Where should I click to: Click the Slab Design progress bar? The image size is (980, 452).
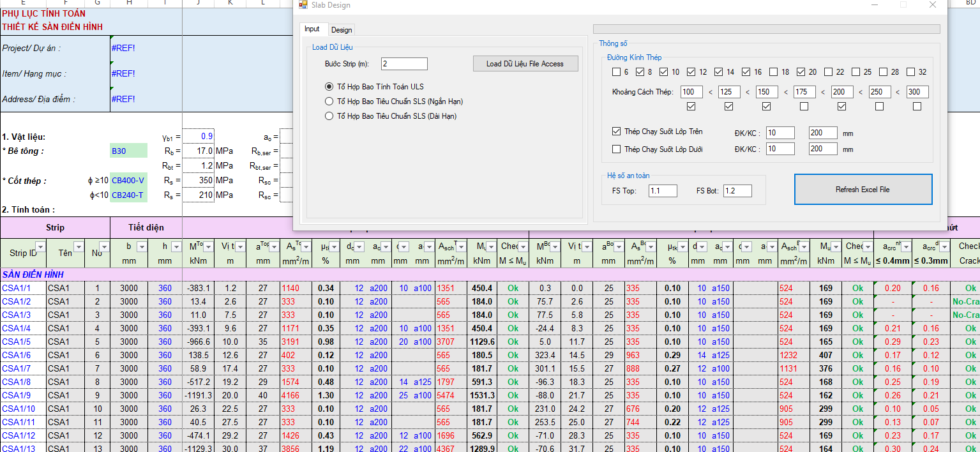click(x=766, y=29)
